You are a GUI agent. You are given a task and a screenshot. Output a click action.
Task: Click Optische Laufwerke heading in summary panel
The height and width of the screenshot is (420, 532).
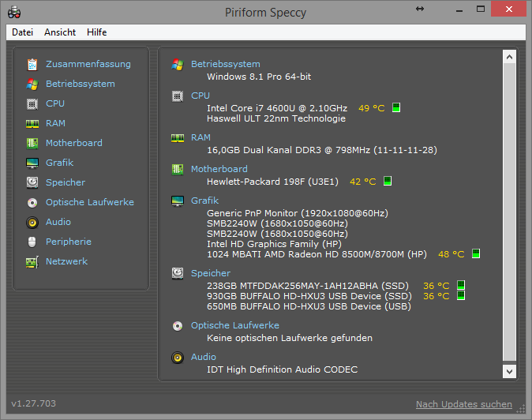pos(235,325)
